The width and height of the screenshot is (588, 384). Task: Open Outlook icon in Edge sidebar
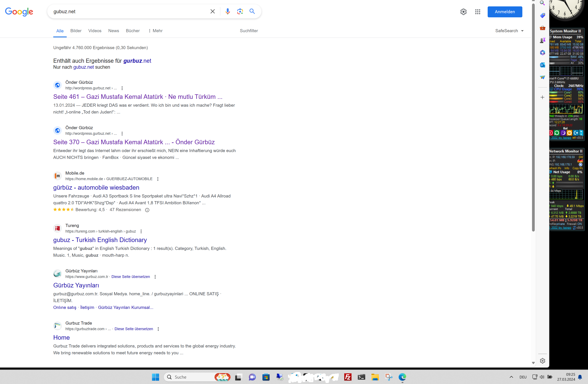coord(542,65)
